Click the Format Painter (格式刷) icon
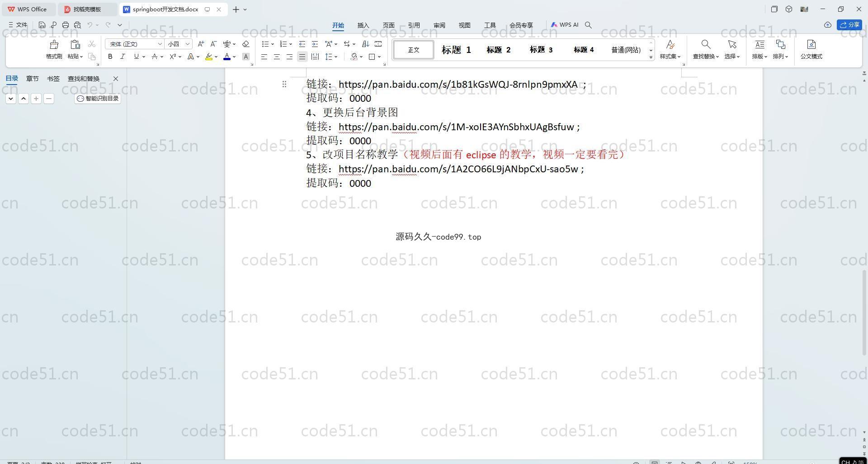The width and height of the screenshot is (868, 464). pos(54,44)
